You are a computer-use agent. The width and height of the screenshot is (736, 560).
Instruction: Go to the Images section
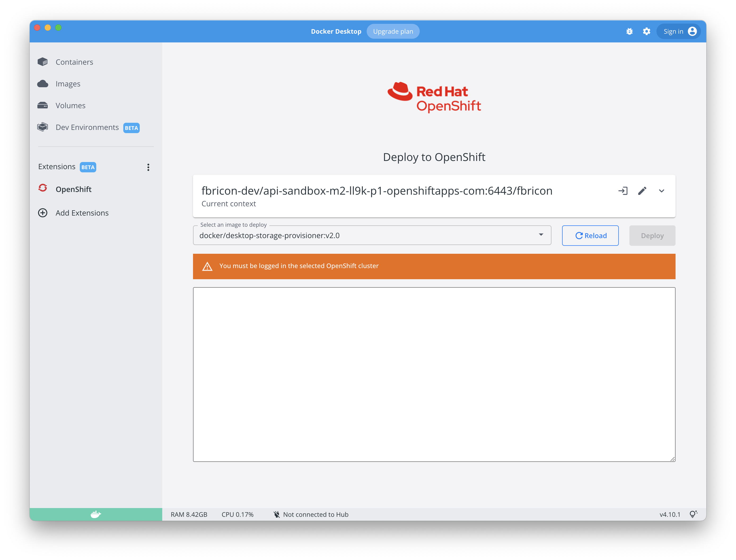pos(68,84)
